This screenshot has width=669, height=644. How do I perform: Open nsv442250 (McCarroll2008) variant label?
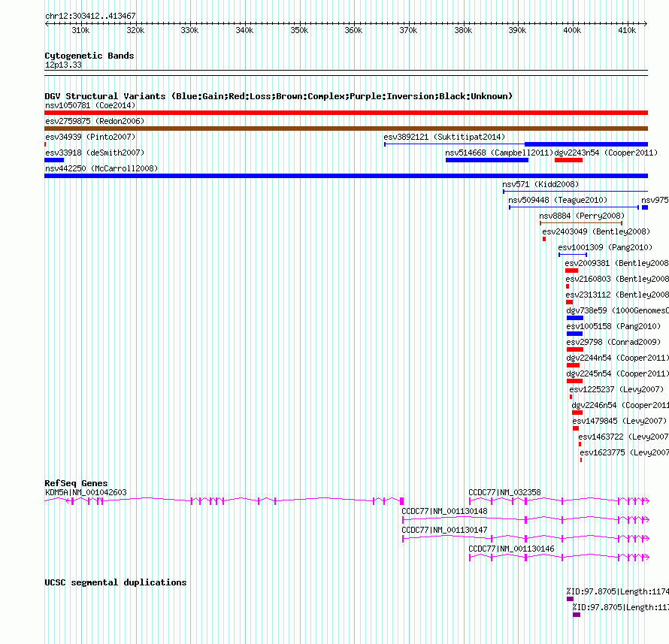coord(101,168)
